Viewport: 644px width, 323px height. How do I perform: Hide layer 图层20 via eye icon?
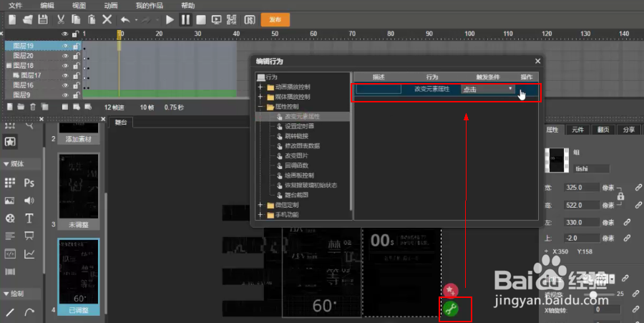[x=65, y=56]
